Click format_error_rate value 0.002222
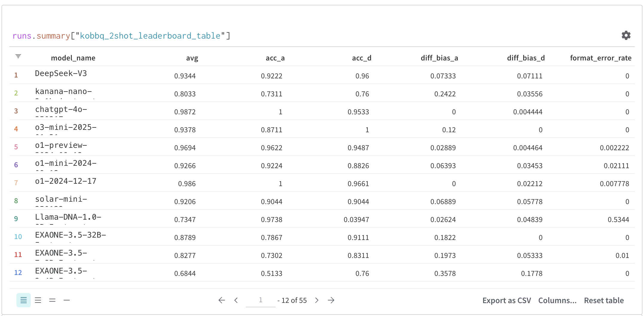644x316 pixels. pyautogui.click(x=614, y=148)
